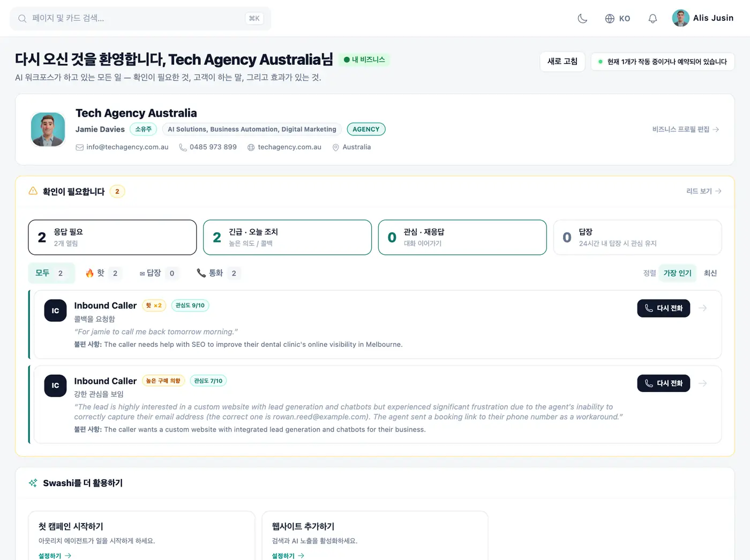Screen dimensions: 750x560
Task: Select the 긴급 · 오늘 조치 stat card
Action: point(287,237)
